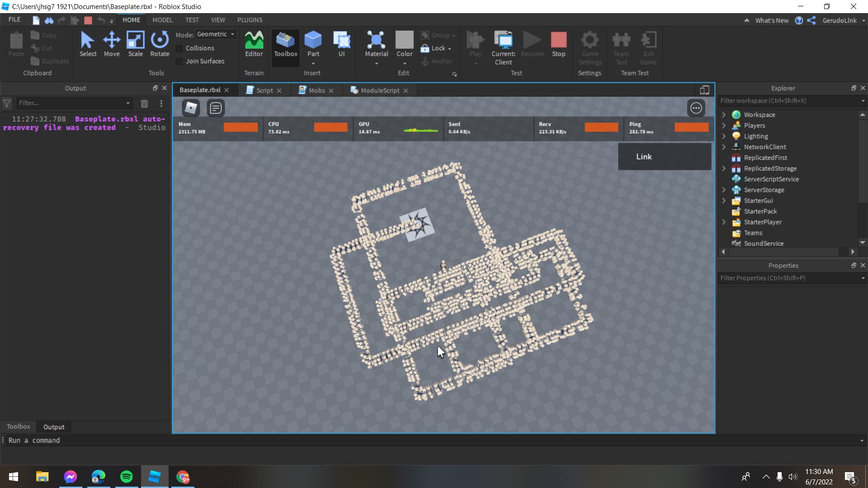Screen dimensions: 868x488
Task: Expand the ReplicatedStorage tree item
Action: click(x=724, y=169)
